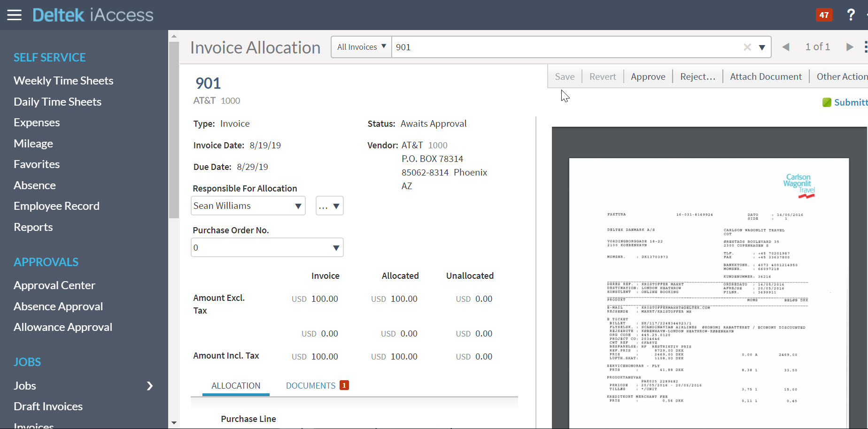
Task: Click Attach Document in the toolbar
Action: 766,77
